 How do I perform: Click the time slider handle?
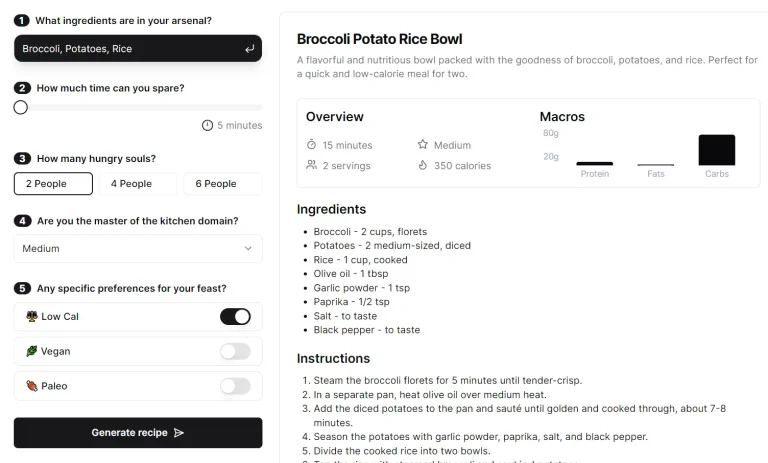pyautogui.click(x=21, y=107)
